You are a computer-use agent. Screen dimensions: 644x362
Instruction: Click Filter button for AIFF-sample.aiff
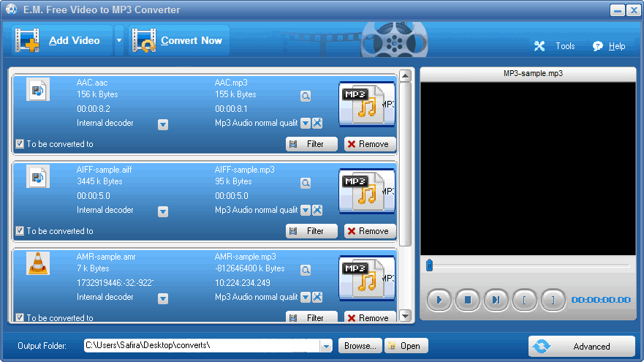311,231
